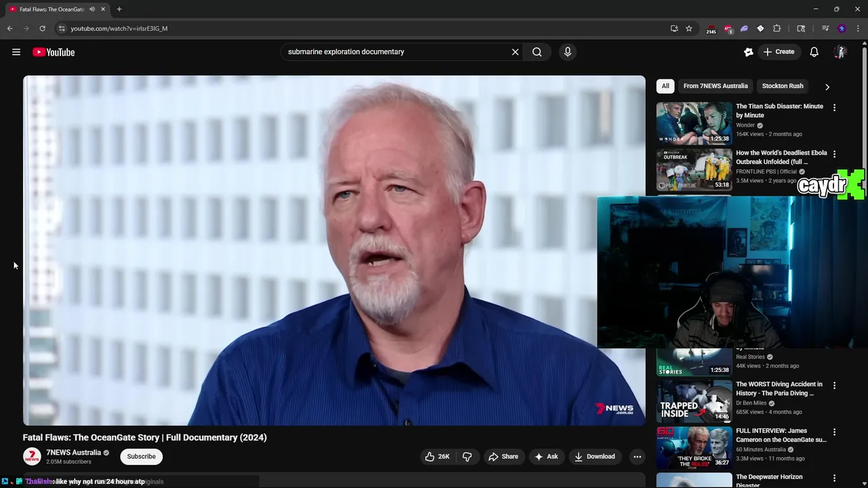The image size is (868, 488).
Task: Open The WORST Diving Accident title
Action: (x=779, y=389)
